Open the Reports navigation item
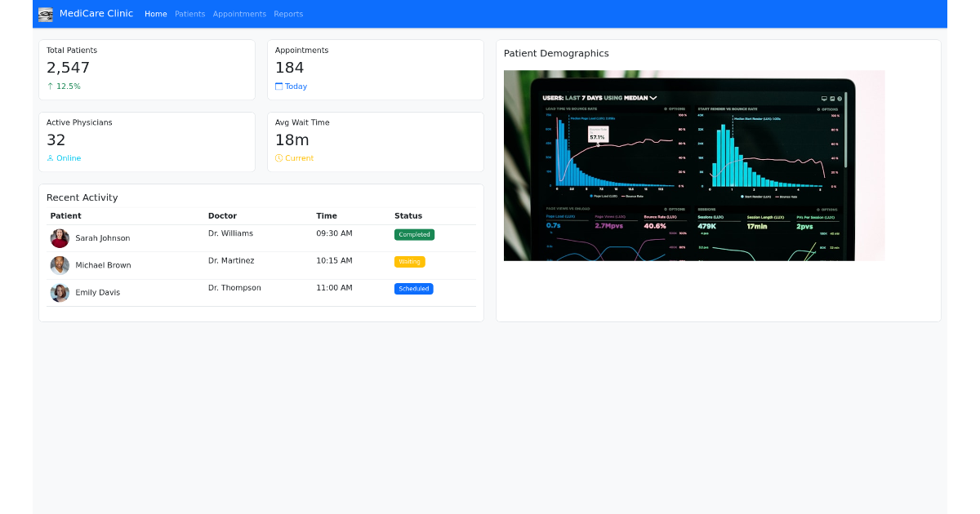Viewport: 980px width, 514px height. point(288,14)
